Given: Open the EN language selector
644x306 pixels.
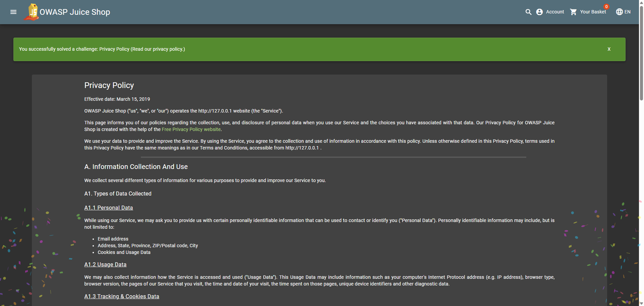Looking at the screenshot, I should [x=627, y=12].
